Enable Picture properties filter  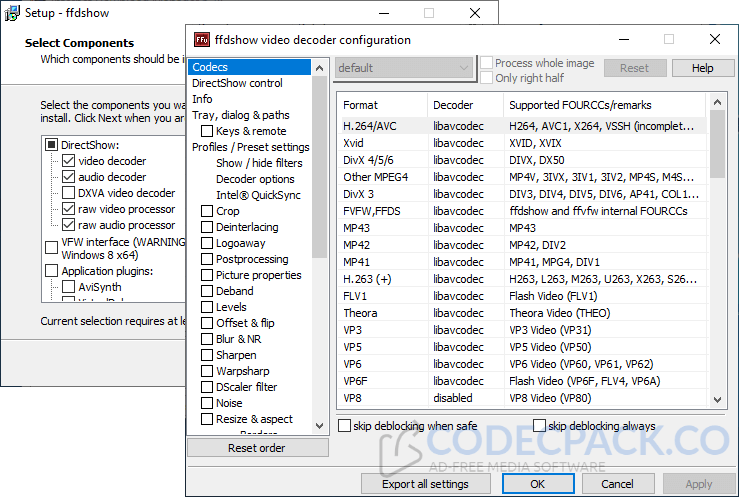pos(207,275)
